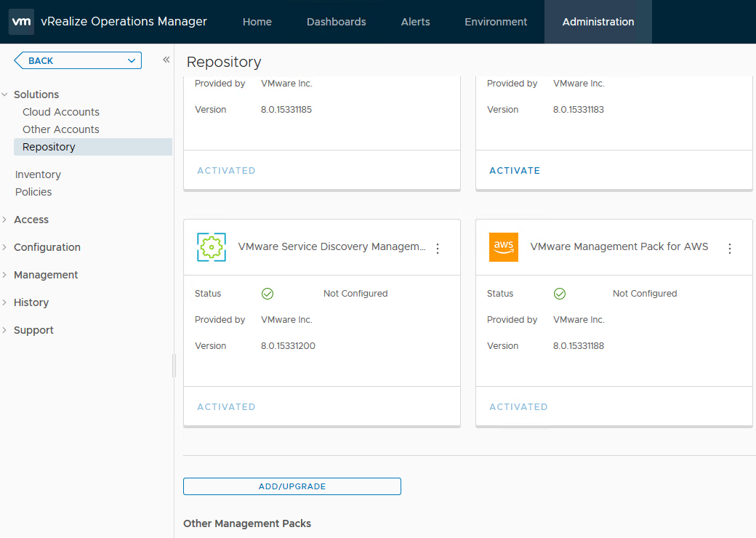756x538 pixels.
Task: Select the Administration tab
Action: (x=598, y=22)
